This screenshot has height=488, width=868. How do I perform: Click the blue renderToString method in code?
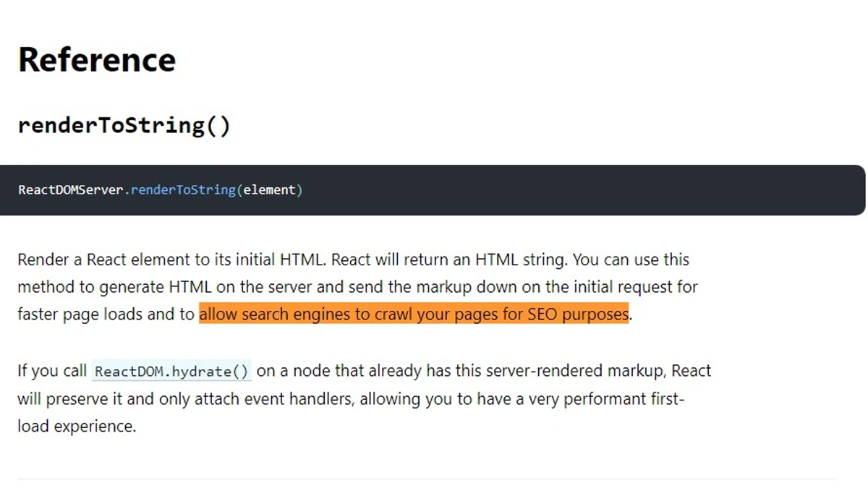pyautogui.click(x=183, y=190)
